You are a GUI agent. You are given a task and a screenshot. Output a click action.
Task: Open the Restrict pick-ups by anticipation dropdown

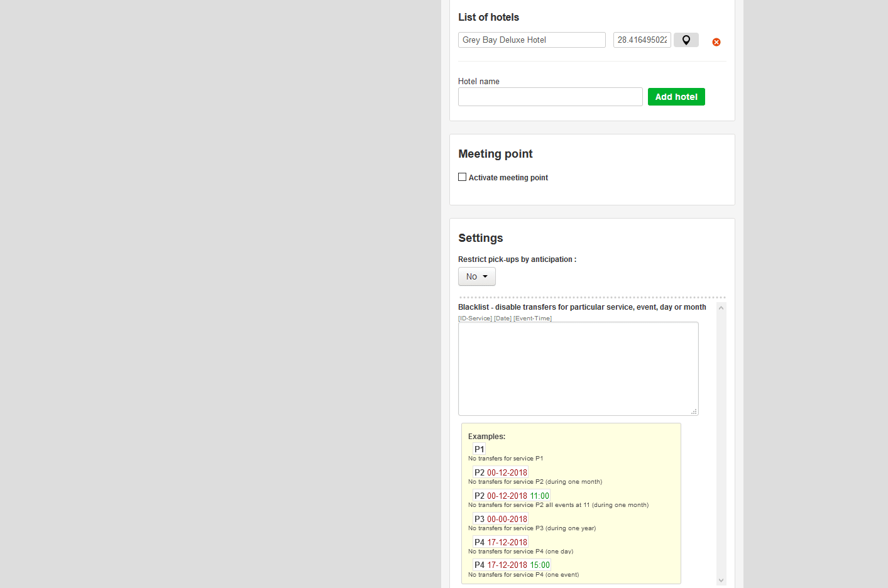click(x=476, y=276)
